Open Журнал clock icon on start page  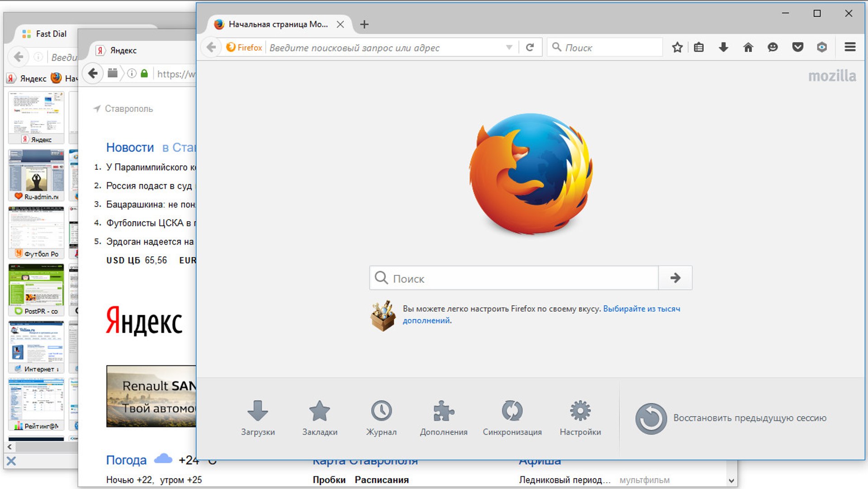381,418
